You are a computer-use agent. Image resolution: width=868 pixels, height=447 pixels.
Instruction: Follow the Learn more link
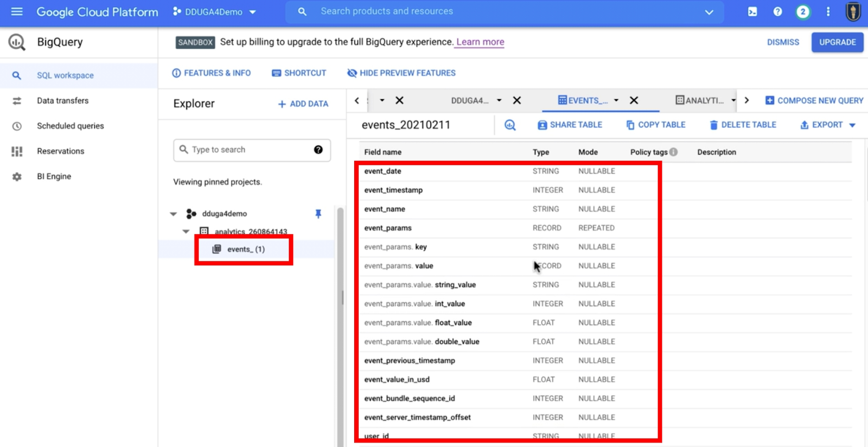pos(480,42)
